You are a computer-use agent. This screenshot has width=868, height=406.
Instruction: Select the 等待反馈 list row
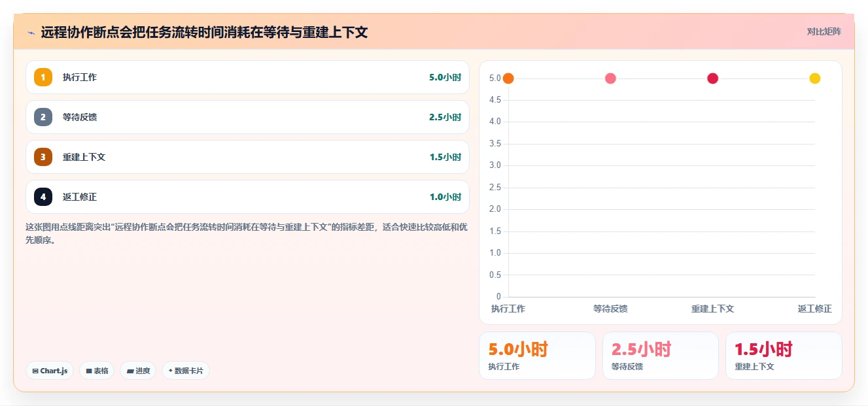click(x=247, y=117)
